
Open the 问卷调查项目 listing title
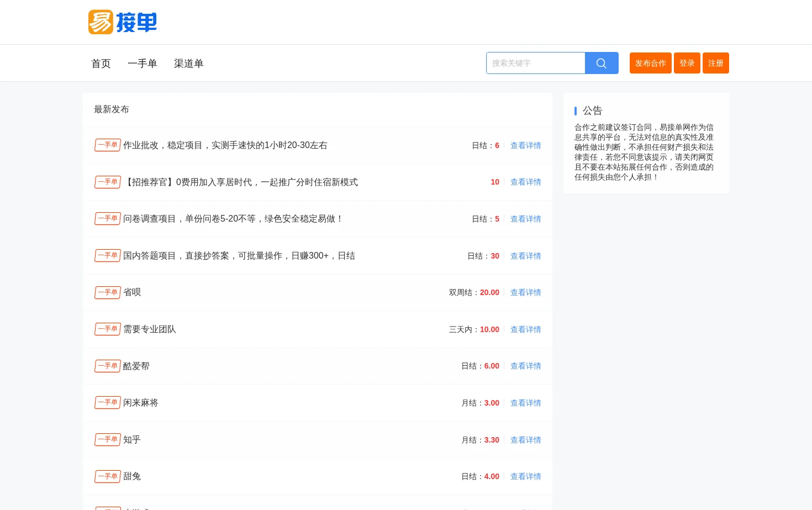click(233, 219)
